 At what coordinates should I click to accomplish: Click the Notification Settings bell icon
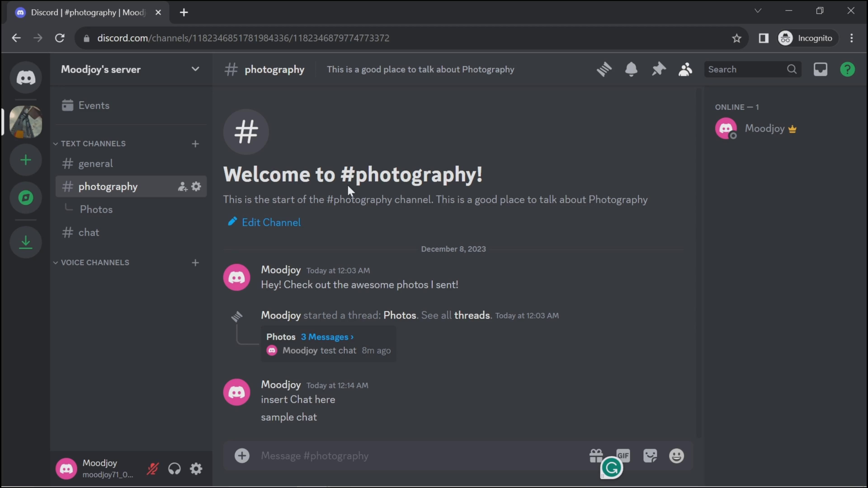click(x=631, y=69)
